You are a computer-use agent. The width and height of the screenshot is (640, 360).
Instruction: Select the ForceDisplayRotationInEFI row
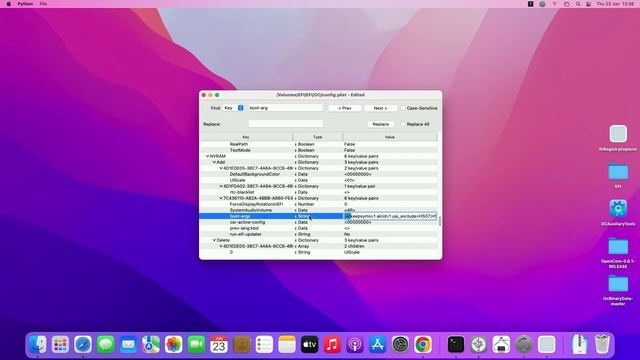click(318, 204)
